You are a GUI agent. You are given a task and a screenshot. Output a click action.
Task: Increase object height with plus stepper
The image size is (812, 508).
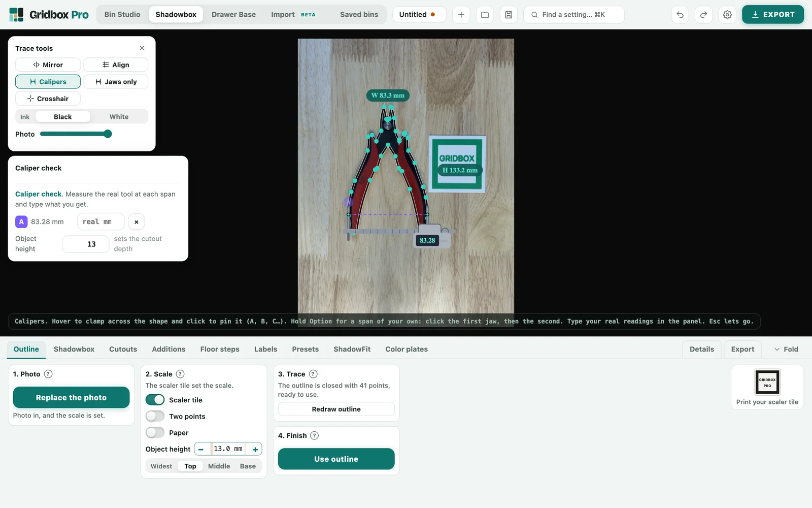point(255,449)
